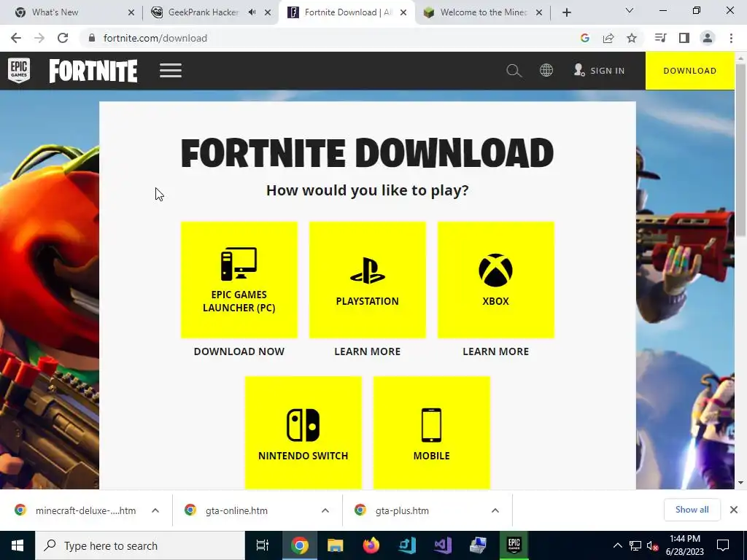The height and width of the screenshot is (560, 747).
Task: Close the Minecraft tab
Action: 539,12
